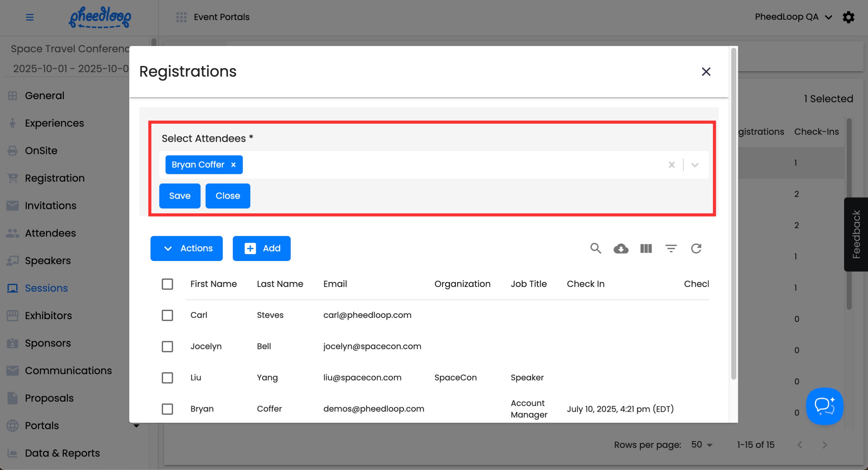Open Attendees in the sidebar menu
The height and width of the screenshot is (470, 868).
pyautogui.click(x=50, y=233)
